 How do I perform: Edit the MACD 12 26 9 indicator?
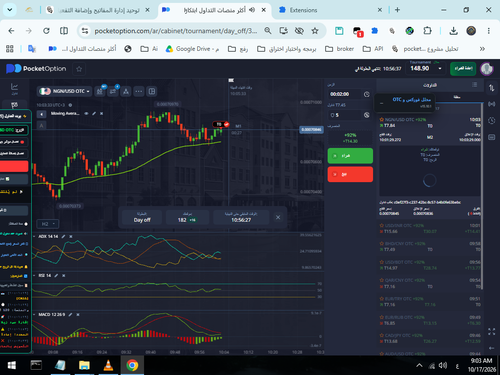pyautogui.click(x=70, y=315)
